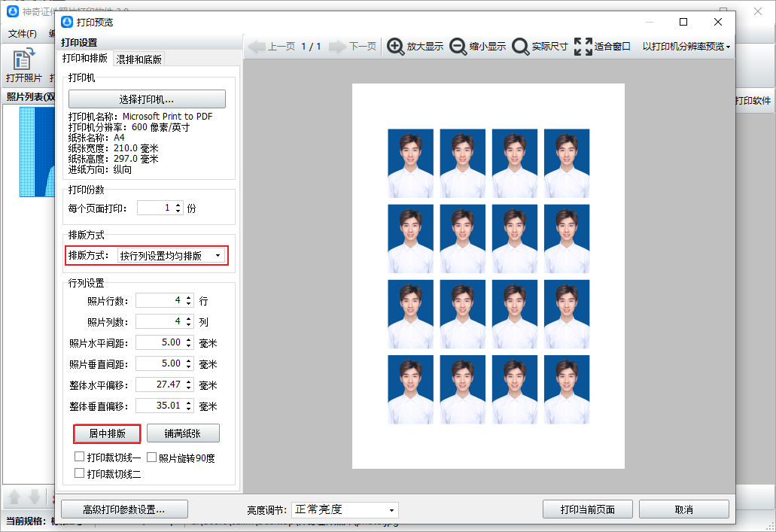
Task: Click the Print Preview dialog title icon
Action: 66,23
